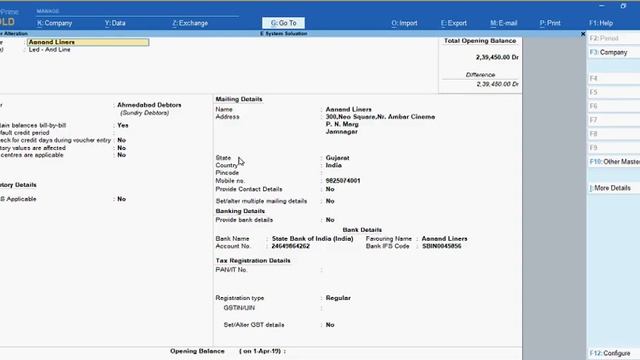Click Favouring Name value Aanand Liners

click(x=444, y=239)
